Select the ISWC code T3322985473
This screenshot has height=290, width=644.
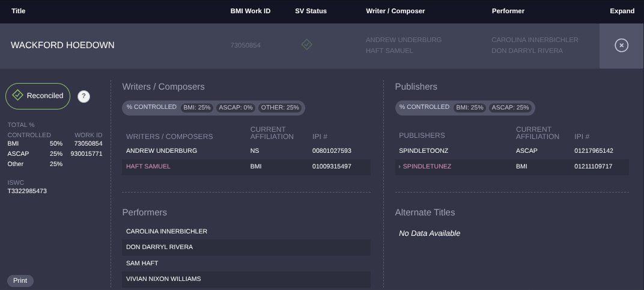(x=27, y=191)
